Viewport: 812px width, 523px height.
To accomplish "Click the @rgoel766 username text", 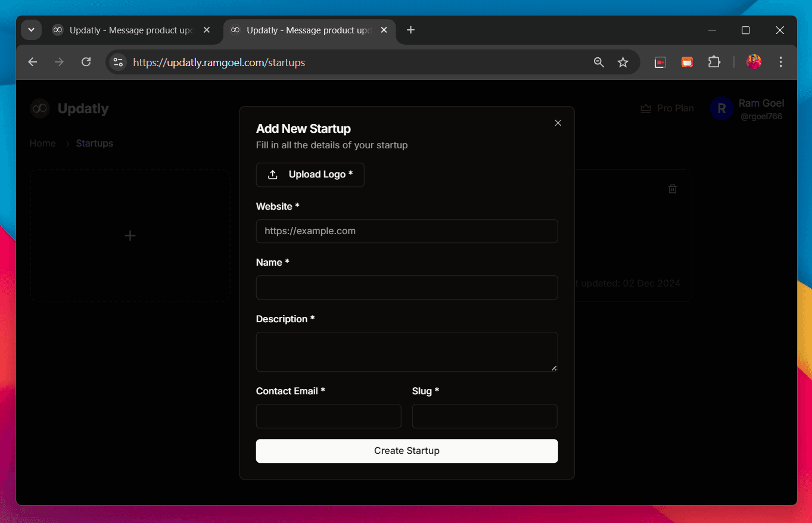I will (x=761, y=117).
